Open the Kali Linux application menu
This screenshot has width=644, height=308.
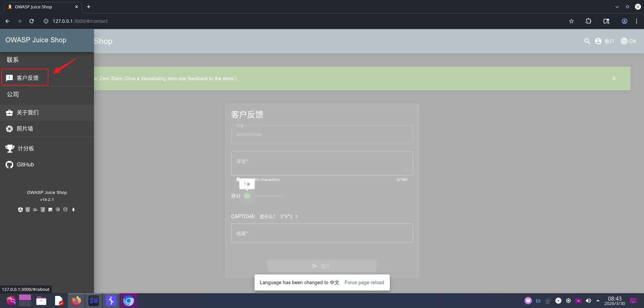pyautogui.click(x=11, y=301)
